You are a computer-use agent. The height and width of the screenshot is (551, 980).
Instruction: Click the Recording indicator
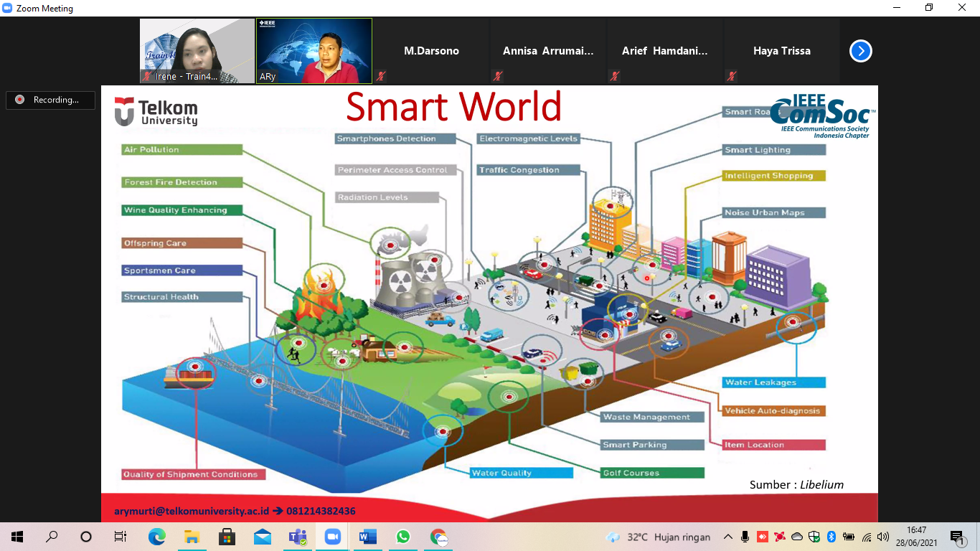point(50,100)
